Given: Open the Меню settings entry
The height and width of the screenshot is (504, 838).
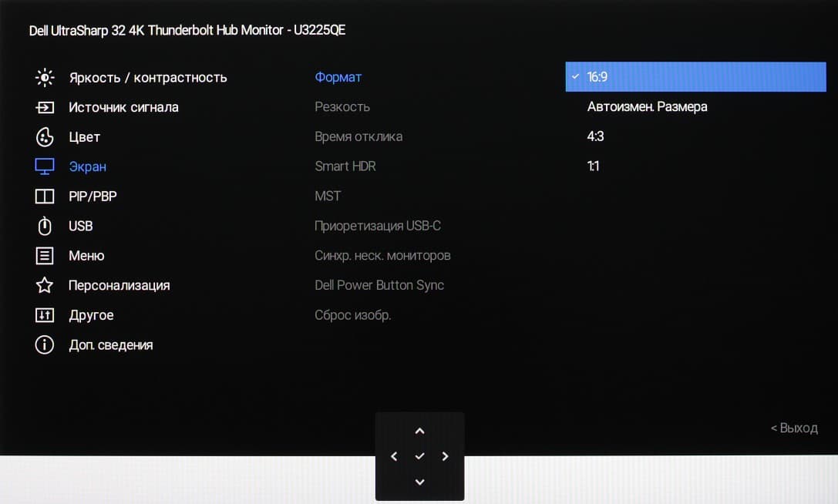Looking at the screenshot, I should pos(86,256).
